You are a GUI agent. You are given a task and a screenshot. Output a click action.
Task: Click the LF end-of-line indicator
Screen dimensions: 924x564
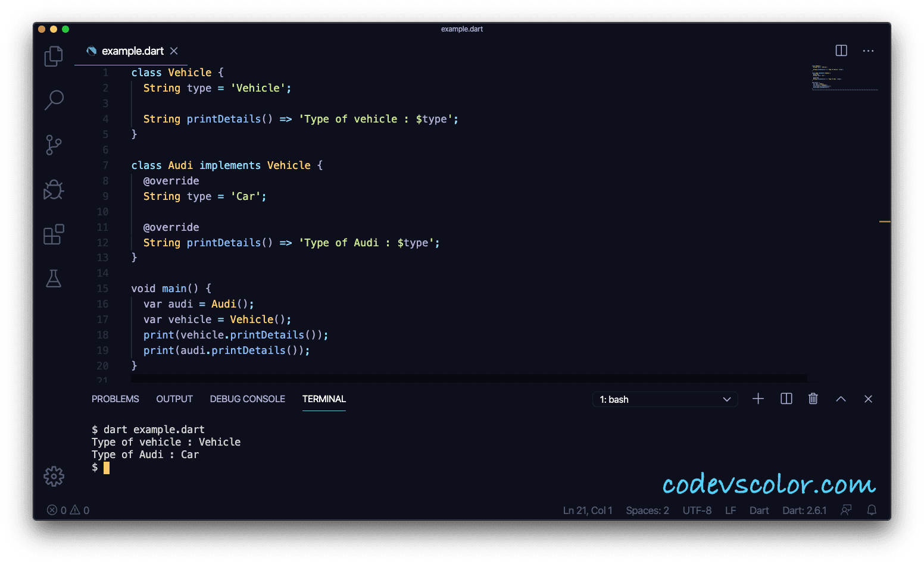click(731, 510)
